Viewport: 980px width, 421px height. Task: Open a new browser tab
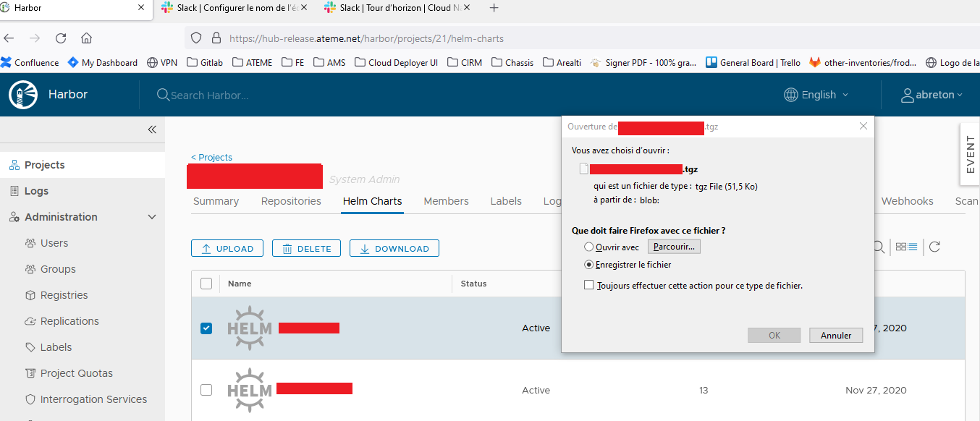pyautogui.click(x=494, y=8)
